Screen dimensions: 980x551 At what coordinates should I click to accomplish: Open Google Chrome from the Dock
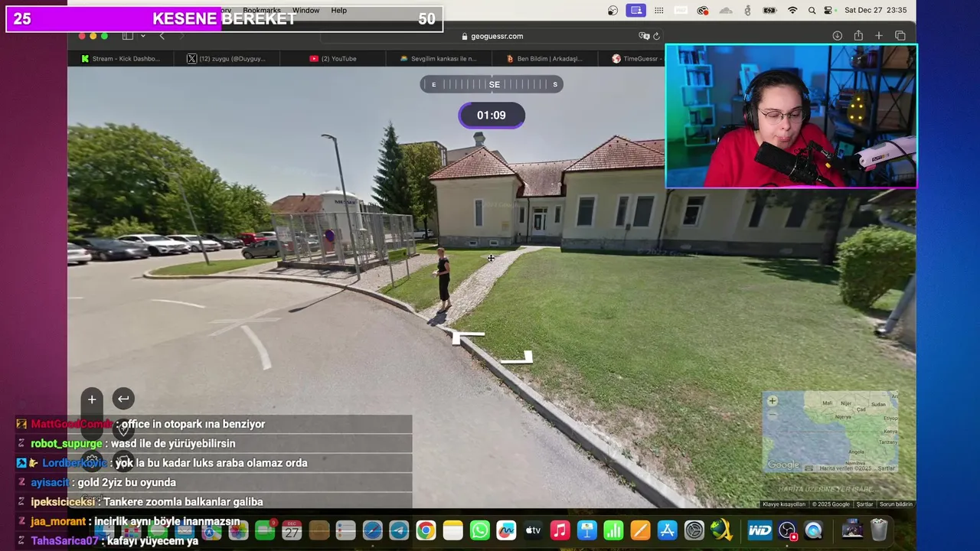[x=426, y=530]
